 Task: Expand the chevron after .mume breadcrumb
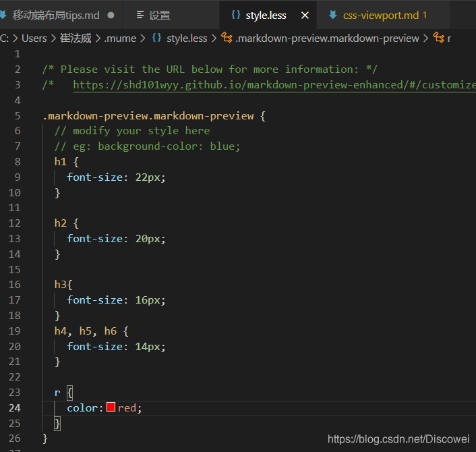click(x=143, y=38)
